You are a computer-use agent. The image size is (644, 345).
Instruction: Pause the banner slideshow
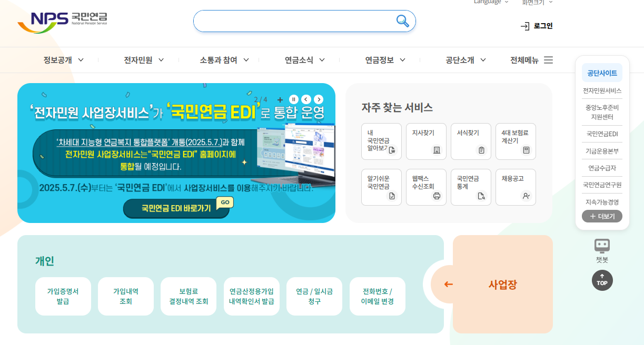[293, 99]
